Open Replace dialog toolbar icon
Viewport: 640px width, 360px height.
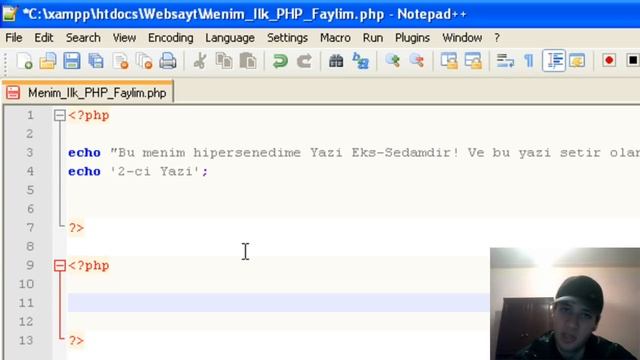click(x=360, y=61)
